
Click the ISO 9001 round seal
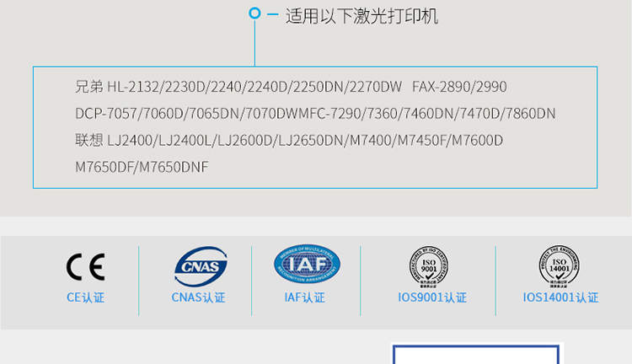(431, 265)
